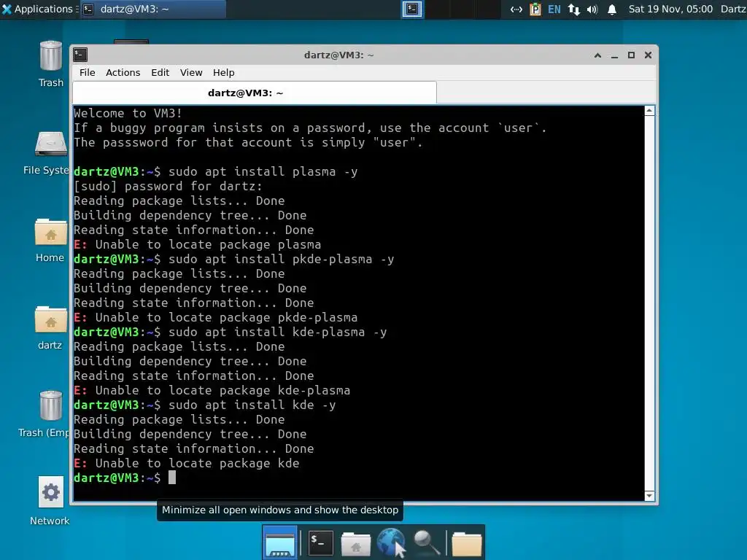Click the keep-above (roll up) titlebar arrow
Viewport: 747px width, 560px height.
coord(597,55)
